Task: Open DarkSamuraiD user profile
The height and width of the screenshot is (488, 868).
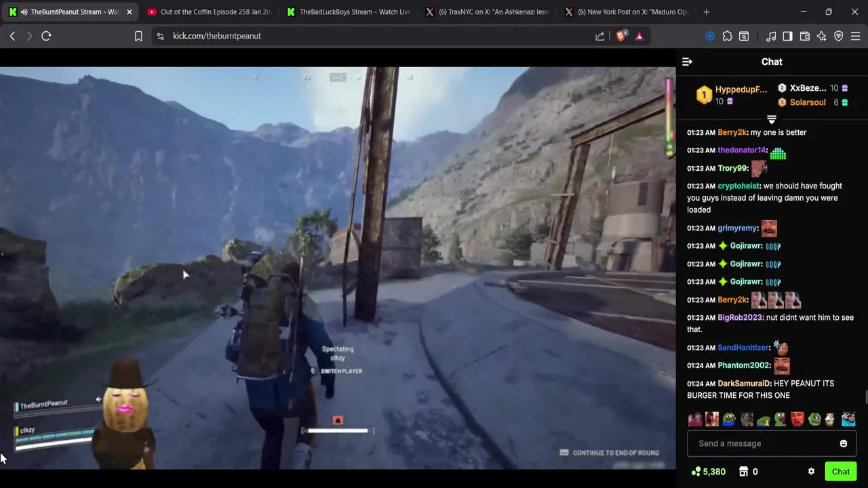Action: click(x=745, y=383)
